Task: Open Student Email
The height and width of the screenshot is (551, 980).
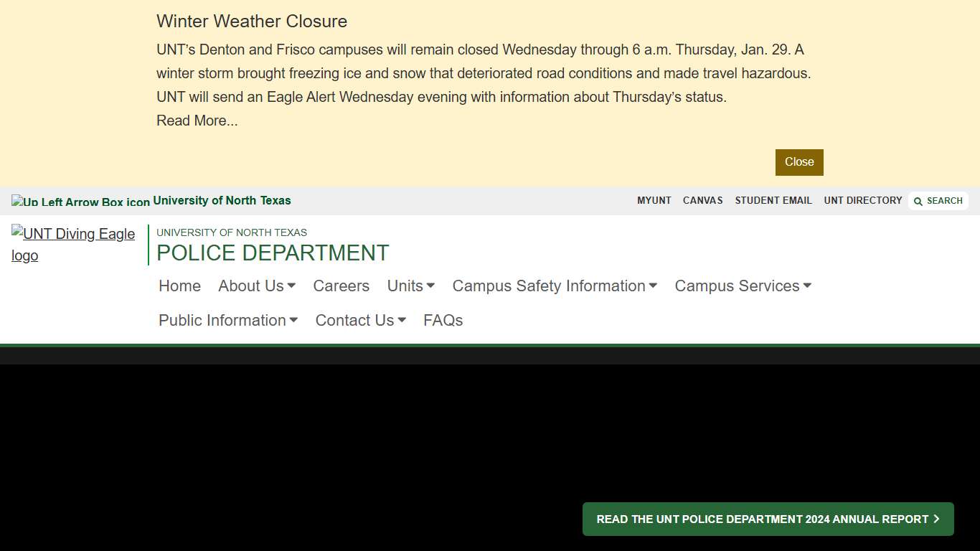Action: point(773,201)
